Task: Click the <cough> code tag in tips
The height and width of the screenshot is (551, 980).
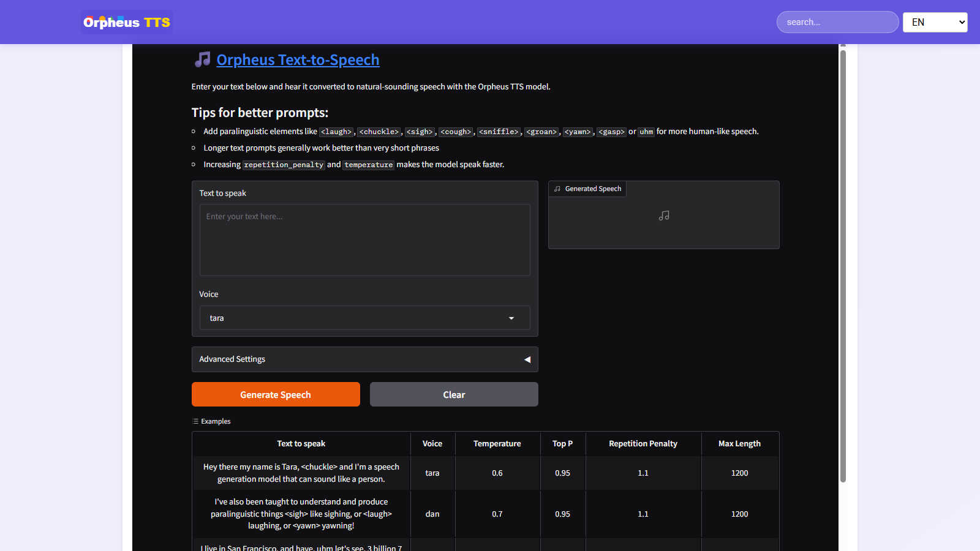Action: (456, 132)
